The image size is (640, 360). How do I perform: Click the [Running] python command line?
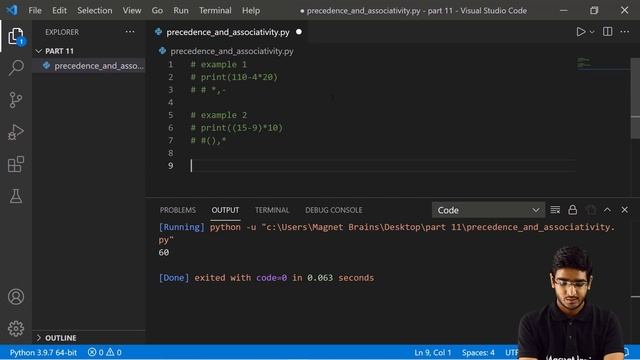(387, 233)
